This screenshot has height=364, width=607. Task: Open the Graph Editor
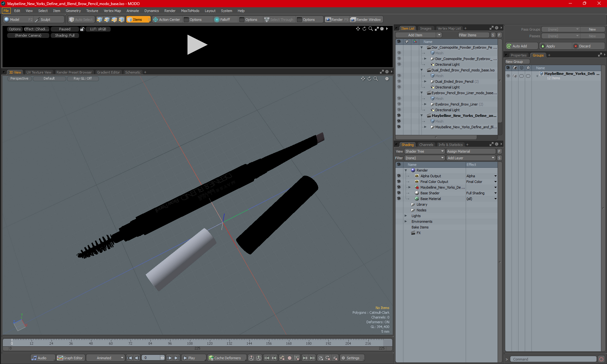70,358
